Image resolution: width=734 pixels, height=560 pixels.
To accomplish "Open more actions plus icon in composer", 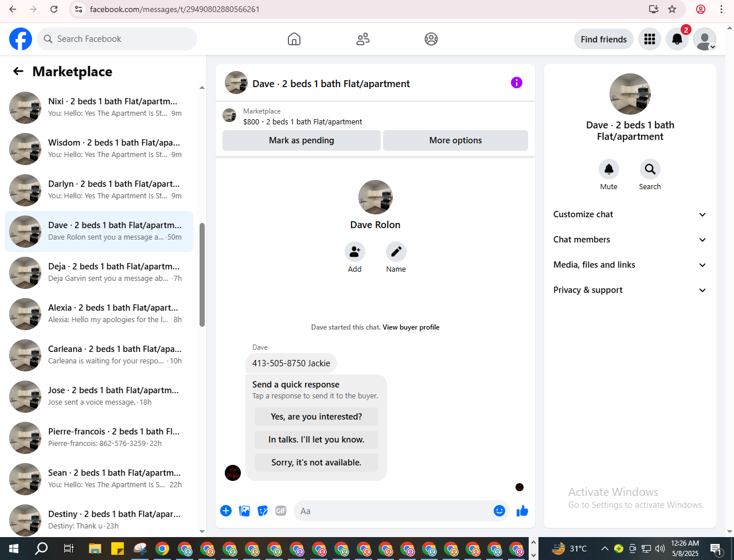I will coord(226,511).
